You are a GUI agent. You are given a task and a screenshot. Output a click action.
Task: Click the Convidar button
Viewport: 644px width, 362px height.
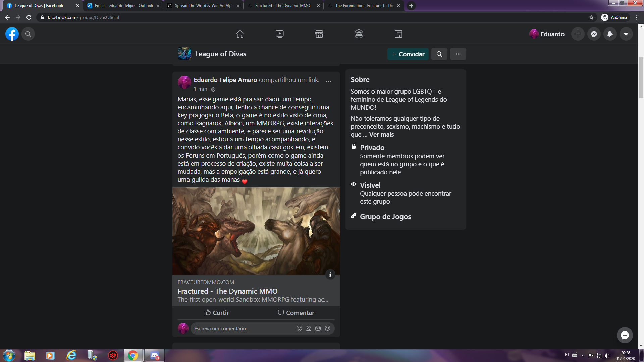pyautogui.click(x=408, y=54)
